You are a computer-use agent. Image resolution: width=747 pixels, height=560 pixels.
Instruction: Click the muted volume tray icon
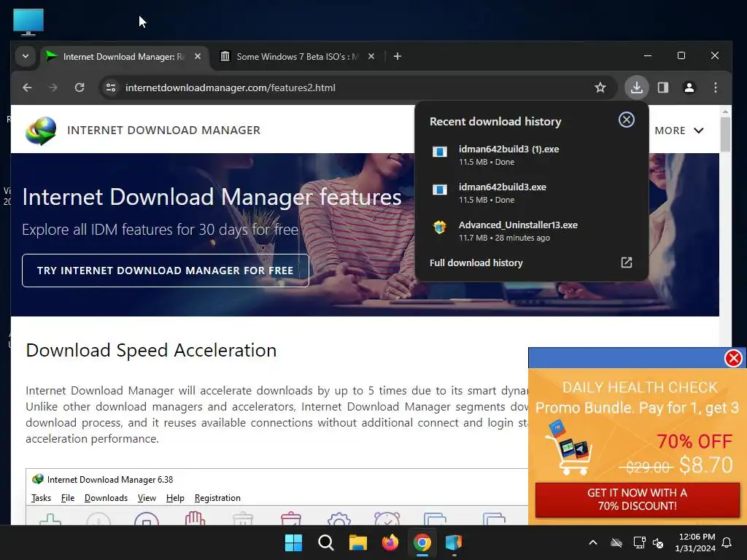click(x=658, y=542)
